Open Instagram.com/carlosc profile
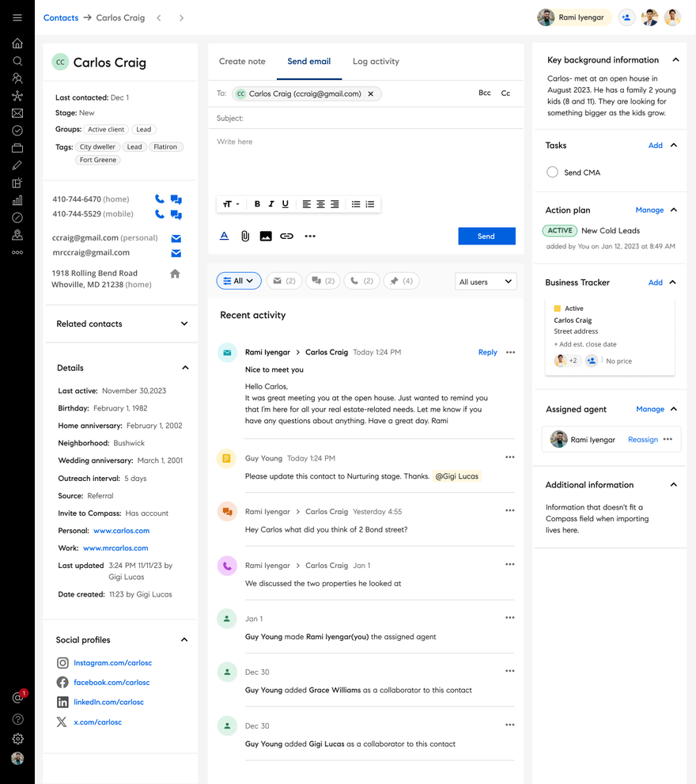Image resolution: width=696 pixels, height=784 pixels. (x=112, y=662)
